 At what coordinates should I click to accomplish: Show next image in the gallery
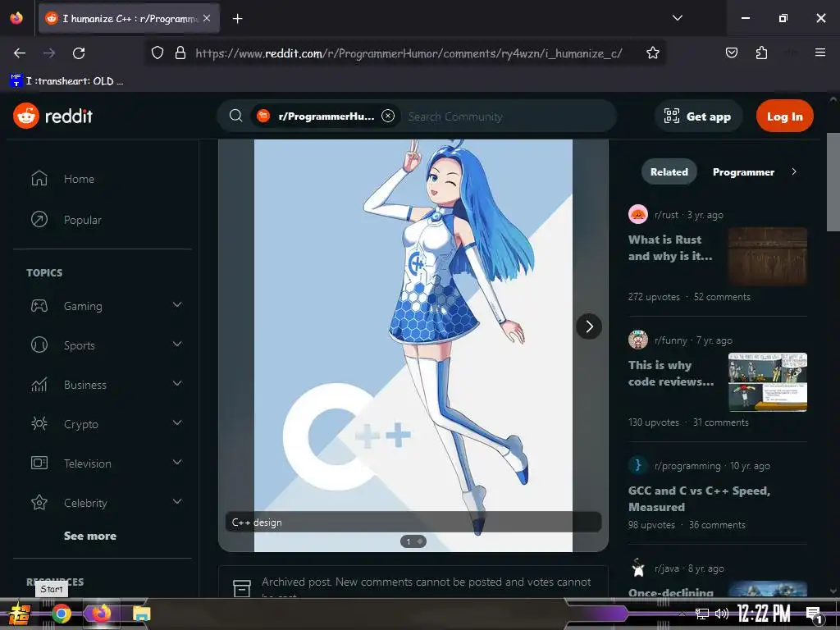tap(589, 326)
